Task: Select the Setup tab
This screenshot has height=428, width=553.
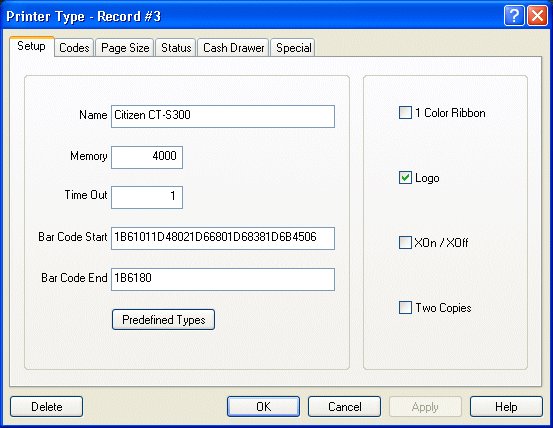Action: (x=31, y=46)
